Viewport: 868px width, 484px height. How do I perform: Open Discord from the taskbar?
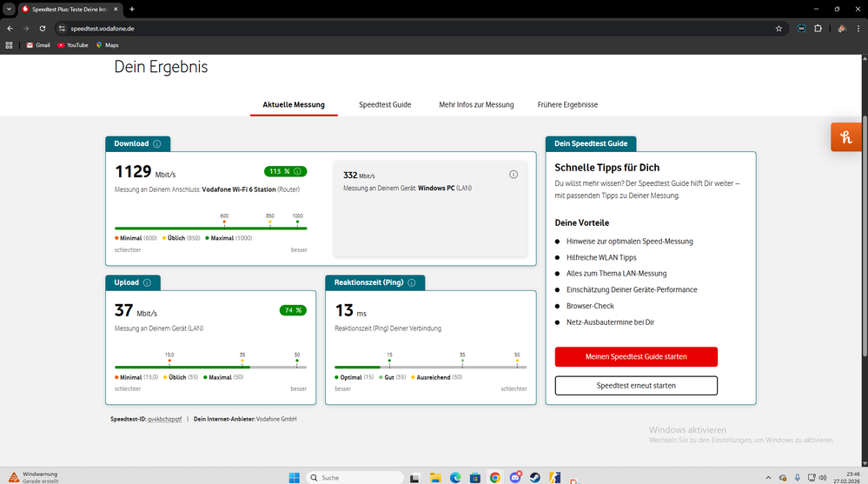tap(515, 477)
